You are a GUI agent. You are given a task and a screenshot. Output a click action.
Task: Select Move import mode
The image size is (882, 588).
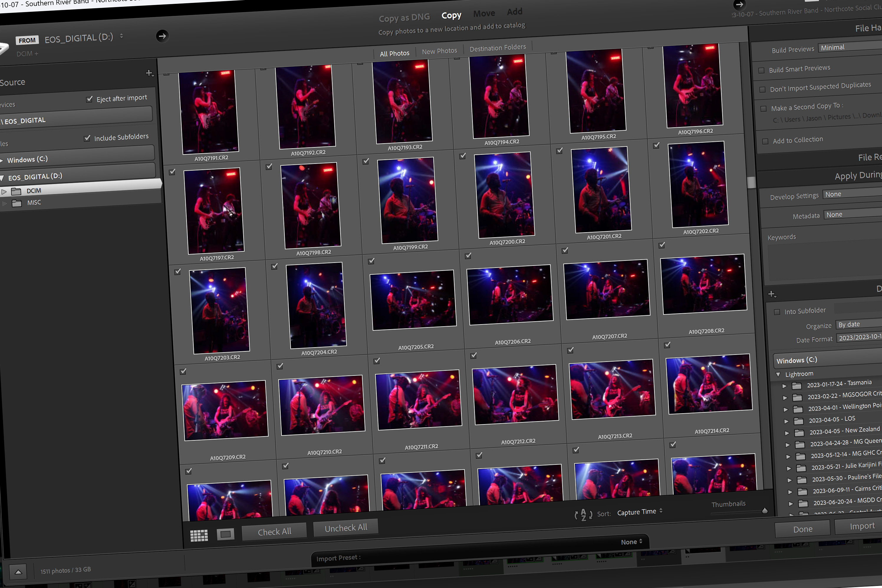tap(484, 14)
